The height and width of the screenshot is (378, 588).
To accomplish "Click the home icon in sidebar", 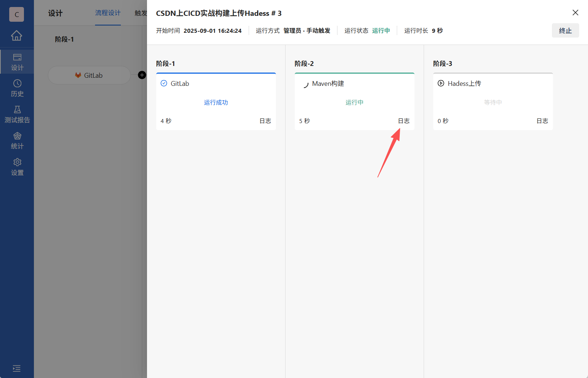I will coord(17,36).
